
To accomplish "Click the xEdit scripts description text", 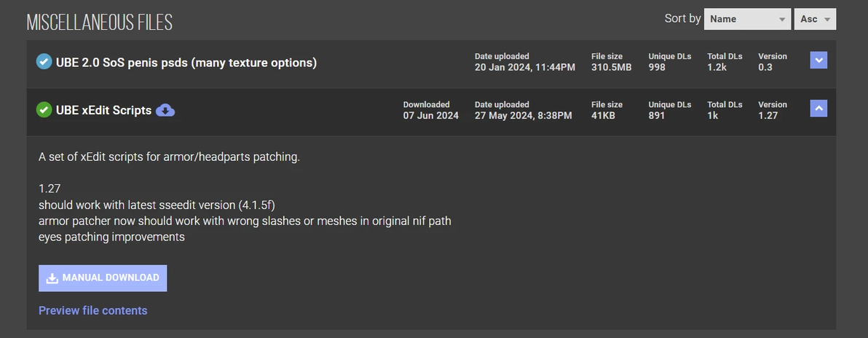I will pos(169,157).
